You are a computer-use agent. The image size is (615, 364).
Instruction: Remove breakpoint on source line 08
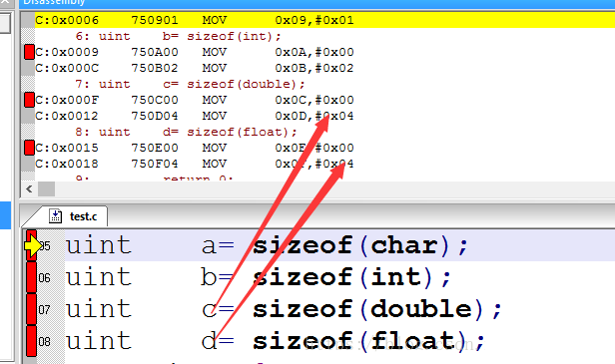coord(31,341)
